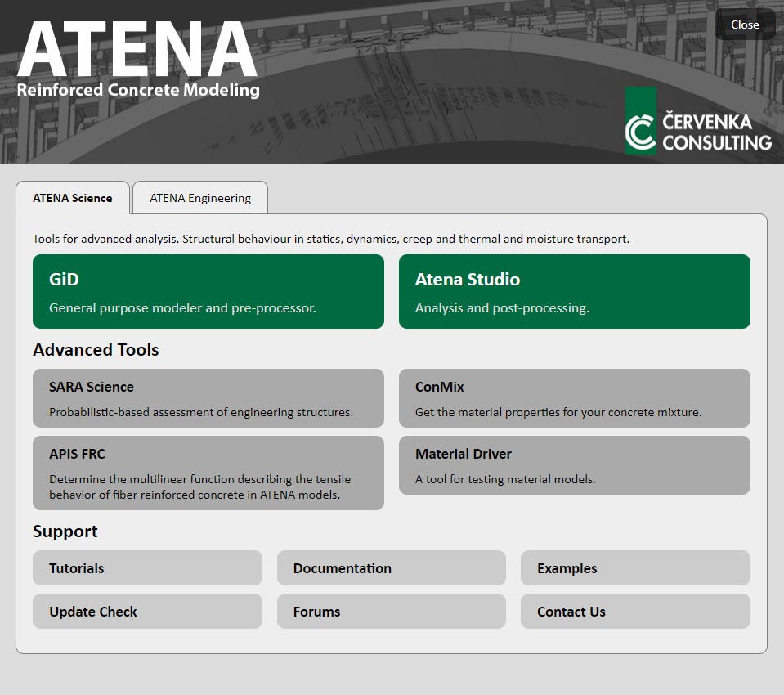Open the ConMix tool
Viewport: 784px width, 695px height.
click(x=575, y=398)
